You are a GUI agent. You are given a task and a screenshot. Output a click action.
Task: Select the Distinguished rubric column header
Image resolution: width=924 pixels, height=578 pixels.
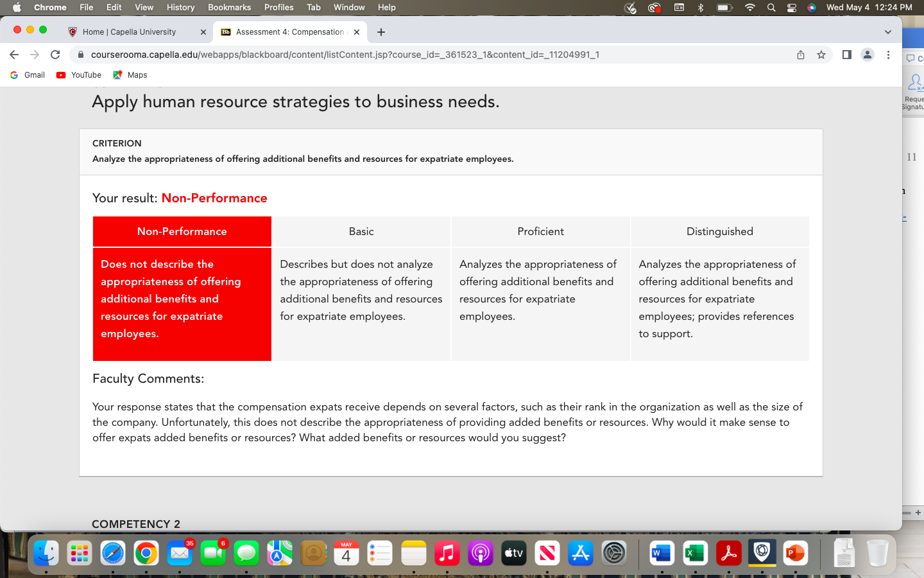pyautogui.click(x=720, y=231)
